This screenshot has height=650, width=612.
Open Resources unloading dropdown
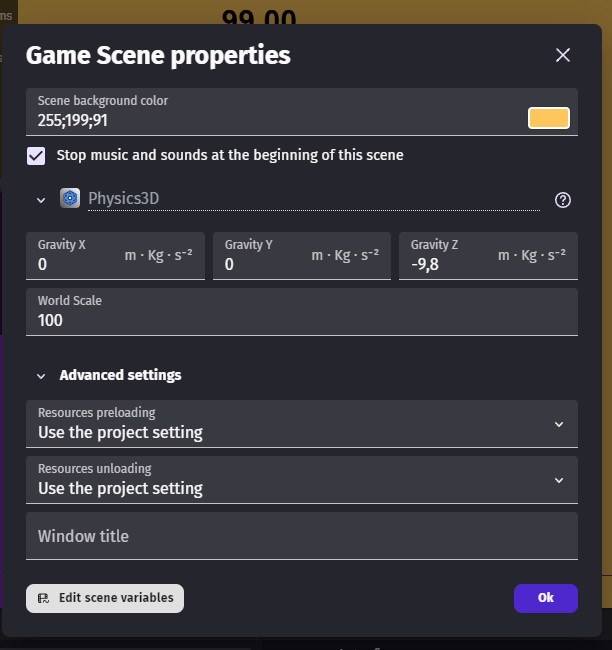click(x=301, y=480)
